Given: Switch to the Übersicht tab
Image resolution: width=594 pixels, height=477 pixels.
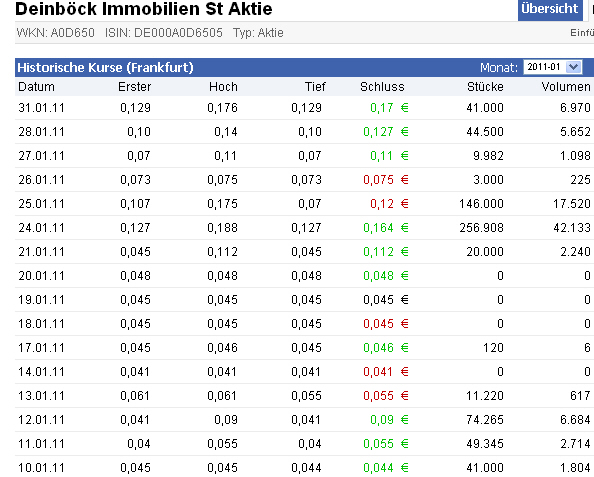Looking at the screenshot, I should click(x=550, y=9).
